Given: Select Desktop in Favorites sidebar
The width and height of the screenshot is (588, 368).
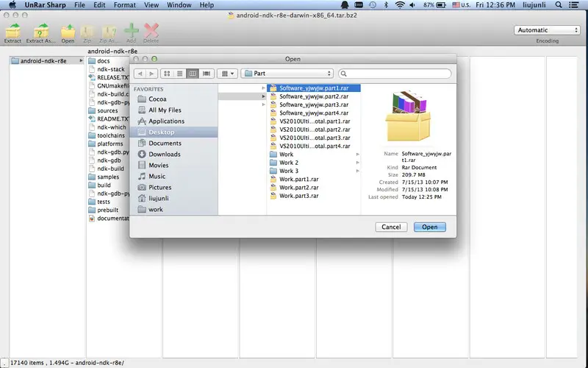Looking at the screenshot, I should (x=173, y=132).
